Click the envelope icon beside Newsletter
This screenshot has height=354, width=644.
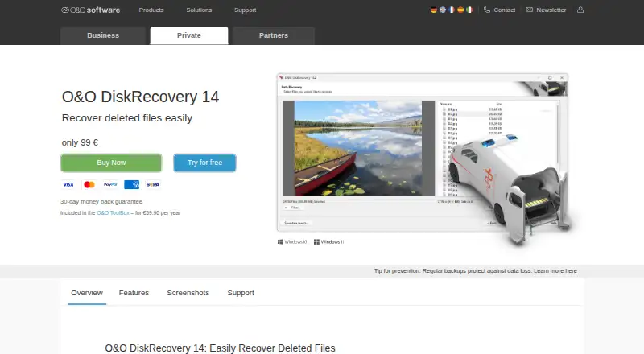pos(530,10)
